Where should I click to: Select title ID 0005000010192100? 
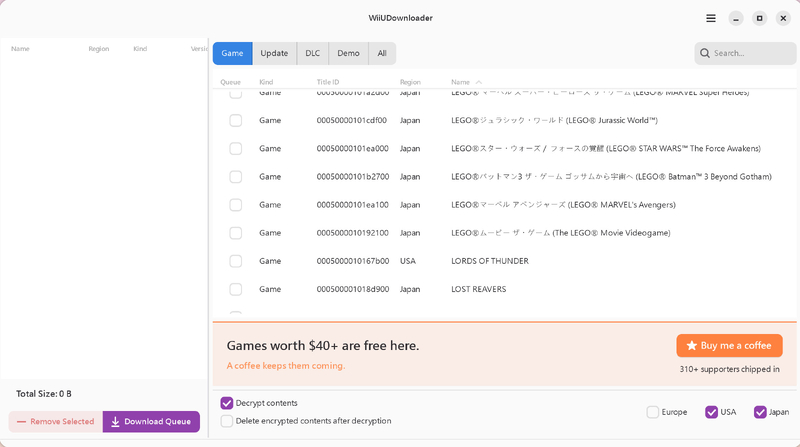tap(353, 233)
